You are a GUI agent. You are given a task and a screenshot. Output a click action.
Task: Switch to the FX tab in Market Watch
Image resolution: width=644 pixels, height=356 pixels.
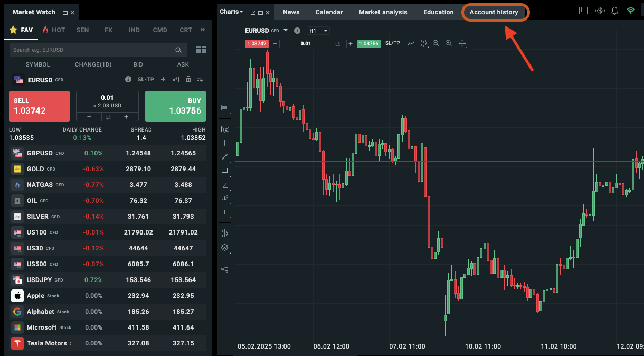point(108,30)
